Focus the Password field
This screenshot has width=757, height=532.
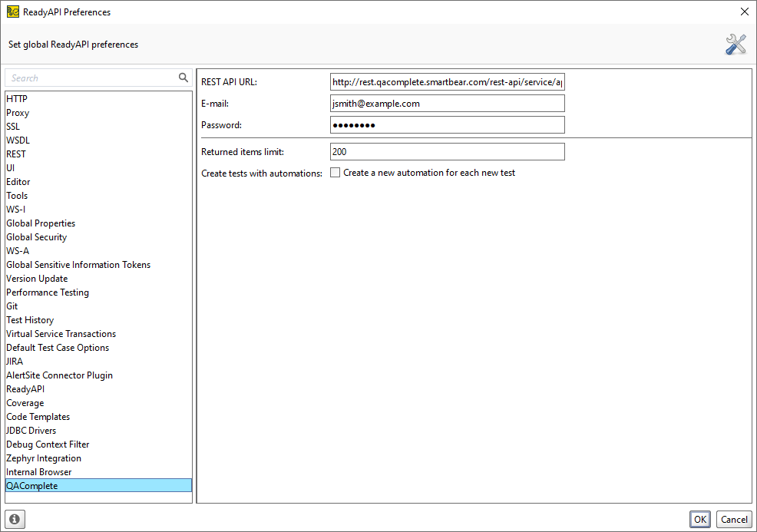coord(447,124)
